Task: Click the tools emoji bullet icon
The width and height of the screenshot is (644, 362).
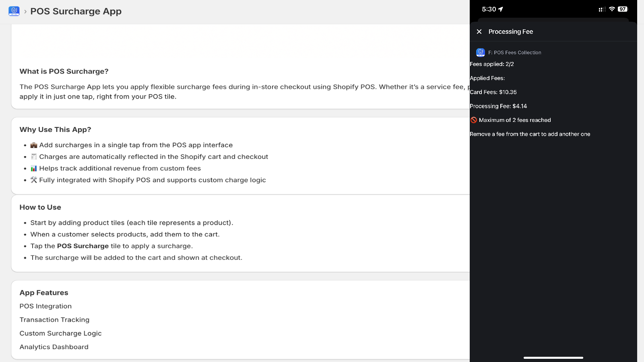Action: (34, 180)
